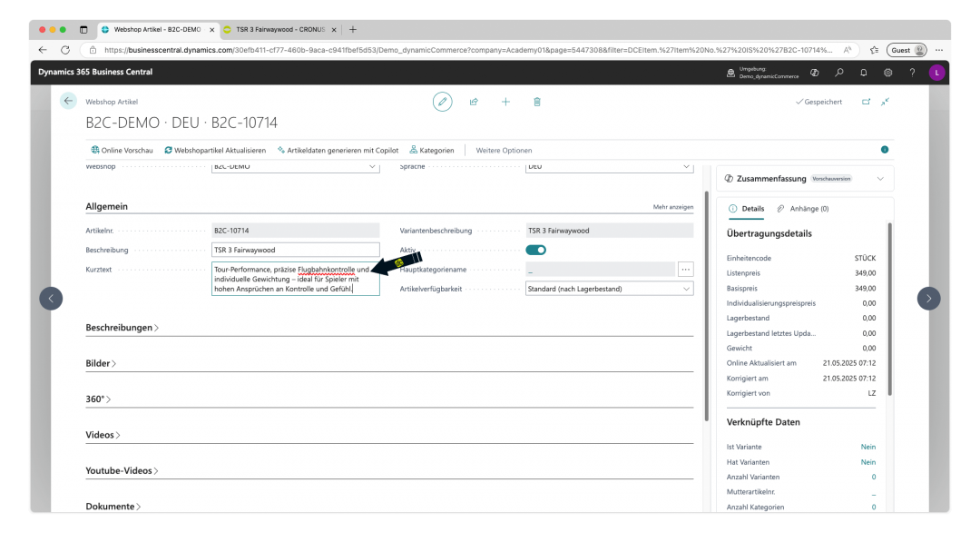The height and width of the screenshot is (552, 980).
Task: Click the Artikelnr. field B2C-10714
Action: pyautogui.click(x=296, y=231)
